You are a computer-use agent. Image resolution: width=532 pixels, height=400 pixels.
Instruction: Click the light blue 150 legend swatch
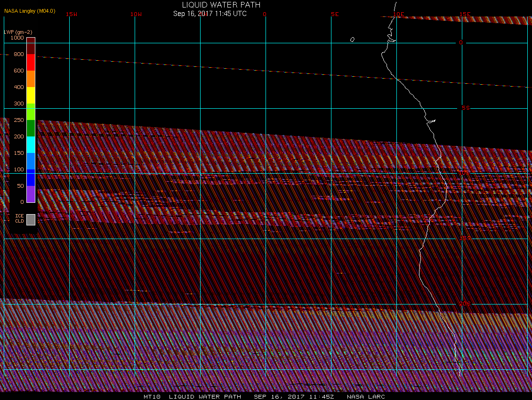(x=31, y=161)
